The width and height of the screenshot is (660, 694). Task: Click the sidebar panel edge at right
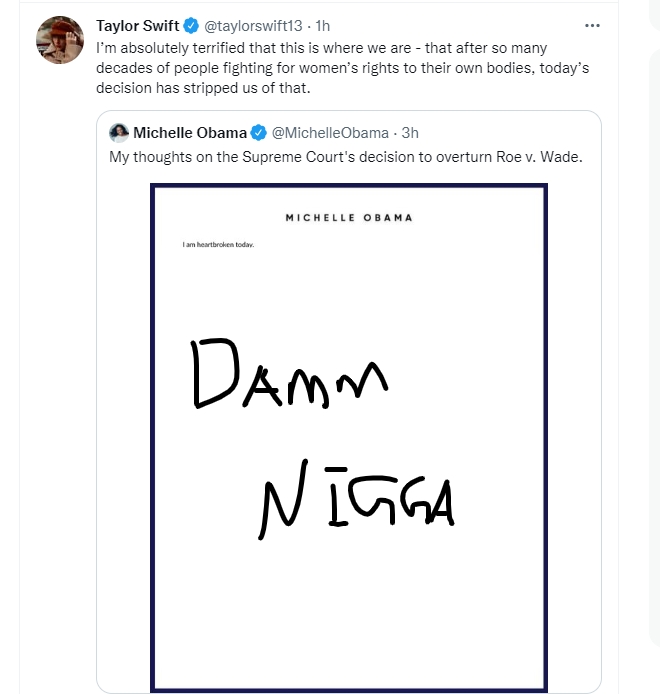(x=654, y=347)
